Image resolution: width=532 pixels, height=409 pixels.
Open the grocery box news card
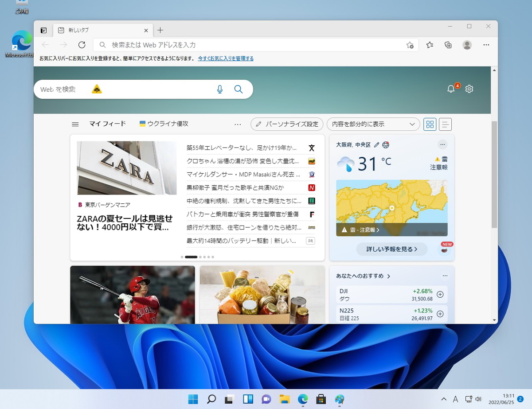(262, 295)
